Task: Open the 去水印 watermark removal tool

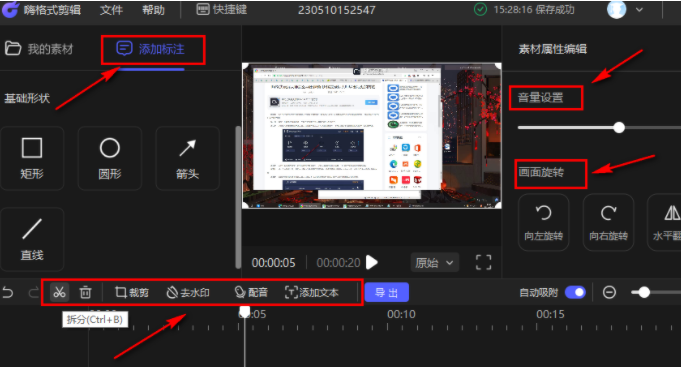Action: [188, 292]
